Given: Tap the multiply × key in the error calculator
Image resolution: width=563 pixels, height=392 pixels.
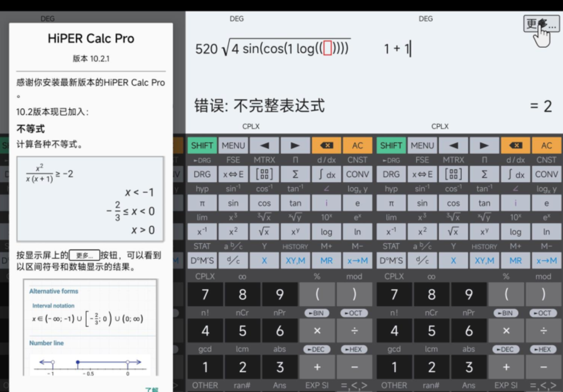Looking at the screenshot, I should (317, 331).
